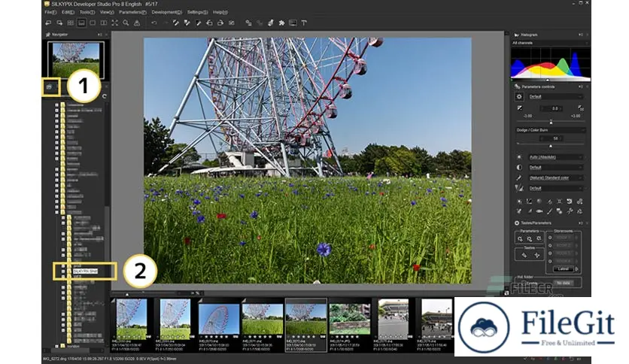Open the View menu

[x=107, y=13]
